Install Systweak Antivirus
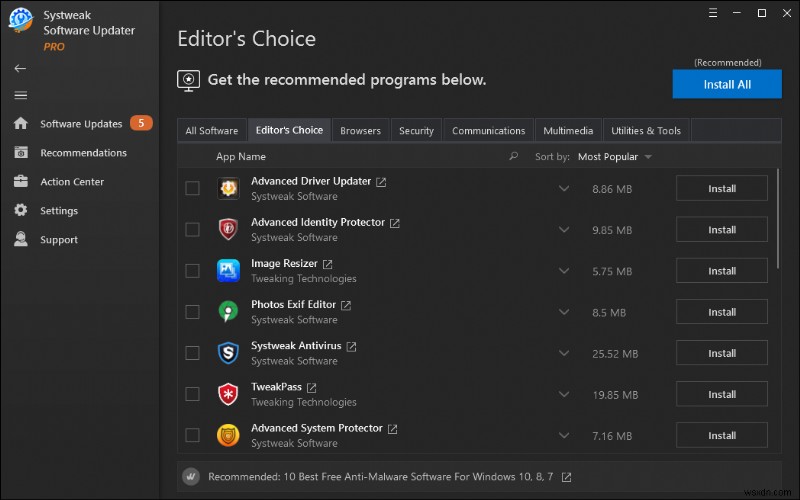The image size is (800, 500). [x=722, y=353]
